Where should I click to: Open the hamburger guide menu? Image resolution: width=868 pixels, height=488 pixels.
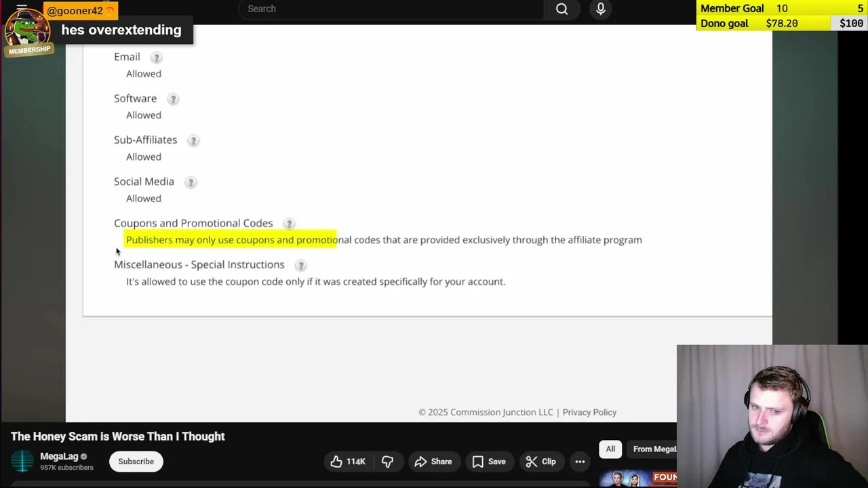point(22,8)
